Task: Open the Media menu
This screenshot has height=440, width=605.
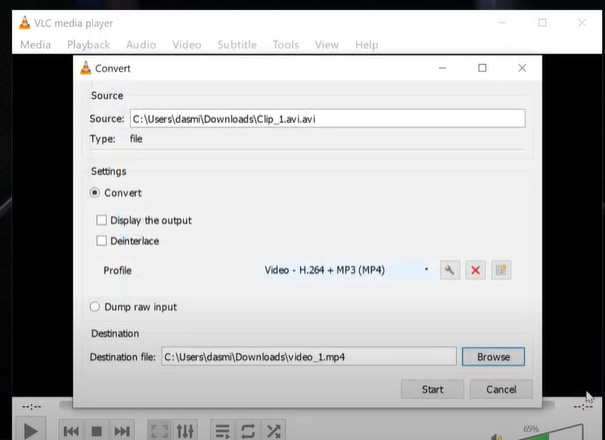Action: click(35, 45)
